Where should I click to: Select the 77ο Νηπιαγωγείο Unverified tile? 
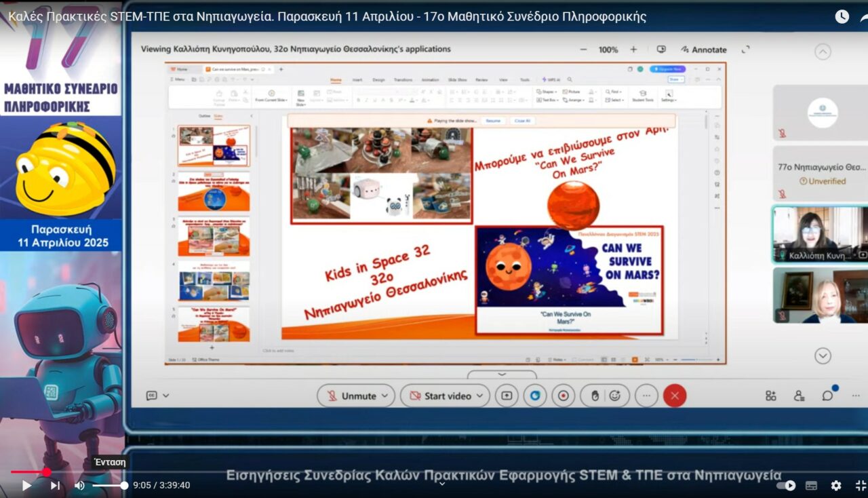click(x=821, y=174)
